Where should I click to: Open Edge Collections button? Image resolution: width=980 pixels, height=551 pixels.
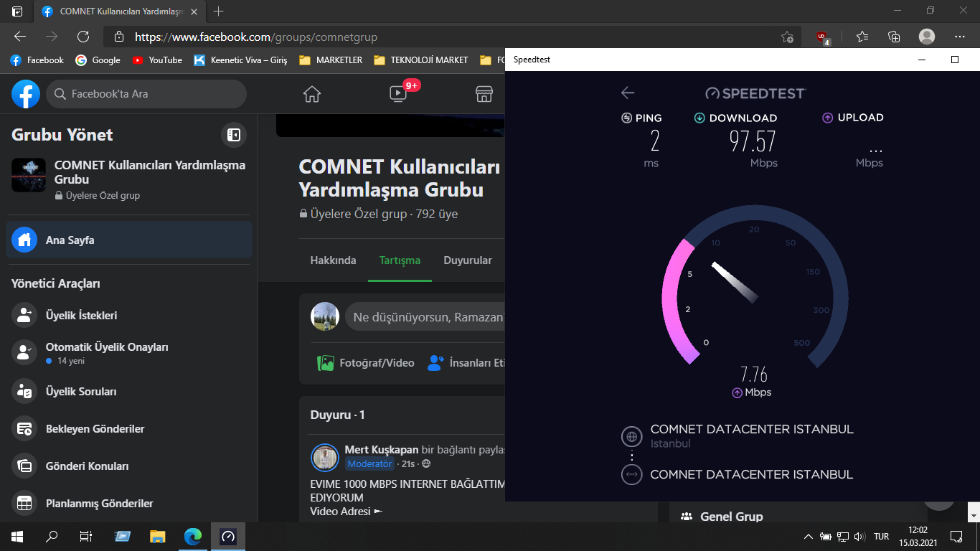[x=894, y=37]
